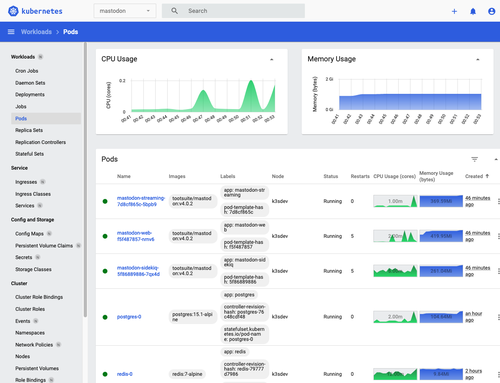This screenshot has width=500, height=383.
Task: Click the N badge beside Workloads
Action: coord(40,57)
